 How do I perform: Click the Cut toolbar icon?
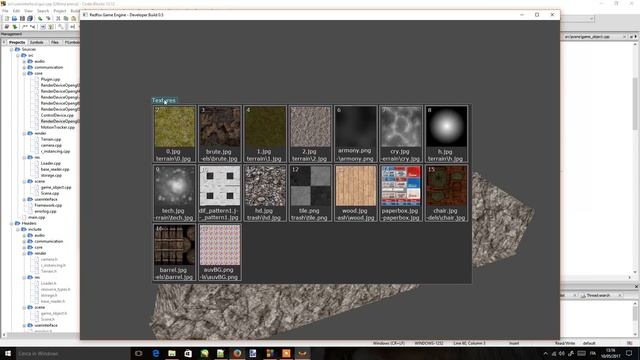58,19
